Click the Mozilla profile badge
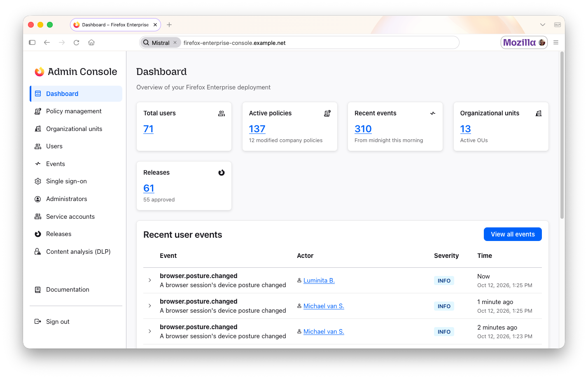588x379 pixels. pos(524,42)
